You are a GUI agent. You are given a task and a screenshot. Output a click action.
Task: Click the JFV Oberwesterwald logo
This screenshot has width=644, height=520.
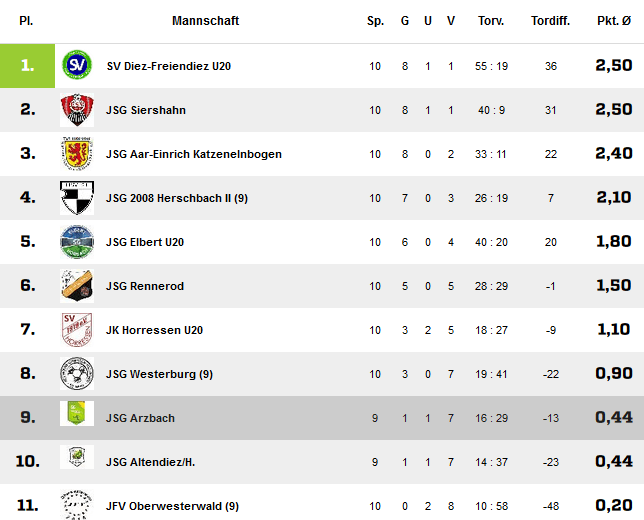point(77,504)
